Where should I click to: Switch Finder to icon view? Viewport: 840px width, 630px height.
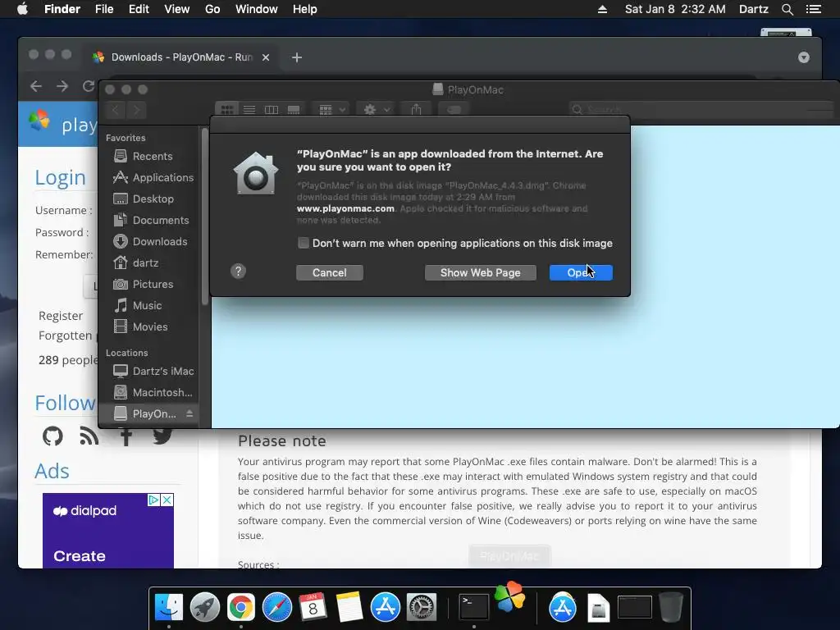pos(227,110)
